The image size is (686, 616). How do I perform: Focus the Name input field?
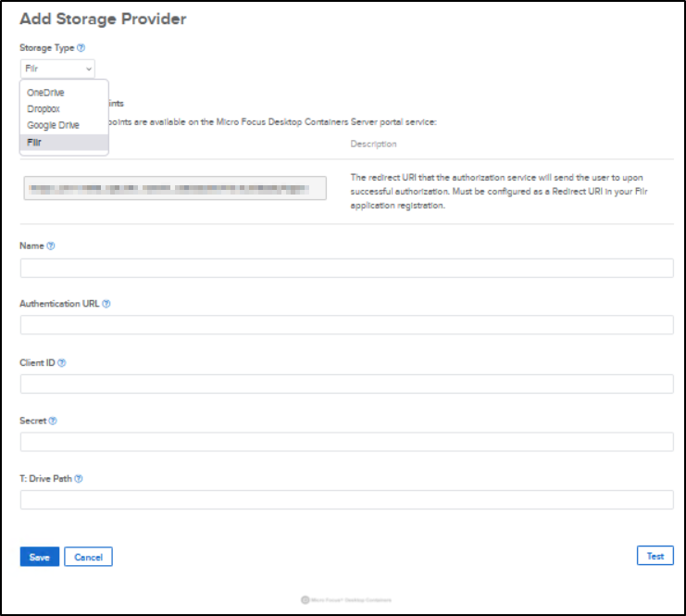point(346,268)
